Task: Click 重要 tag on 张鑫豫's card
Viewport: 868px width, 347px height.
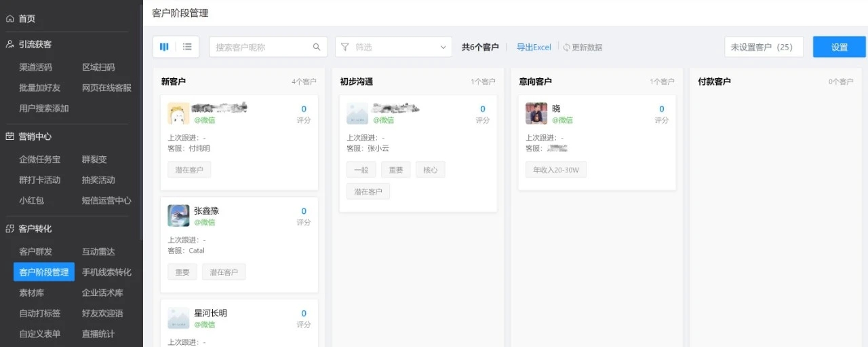Action: click(x=182, y=272)
